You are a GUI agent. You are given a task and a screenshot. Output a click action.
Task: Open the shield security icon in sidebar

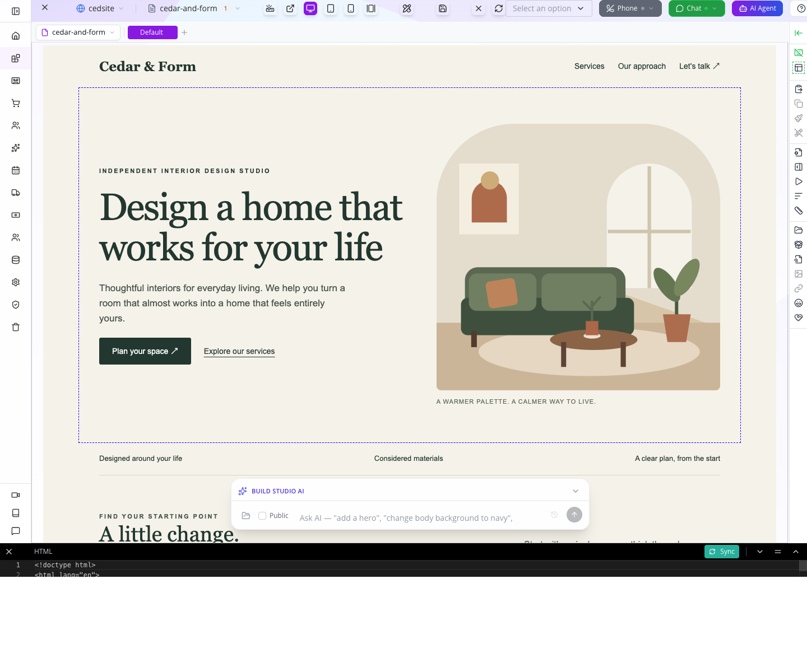click(16, 305)
